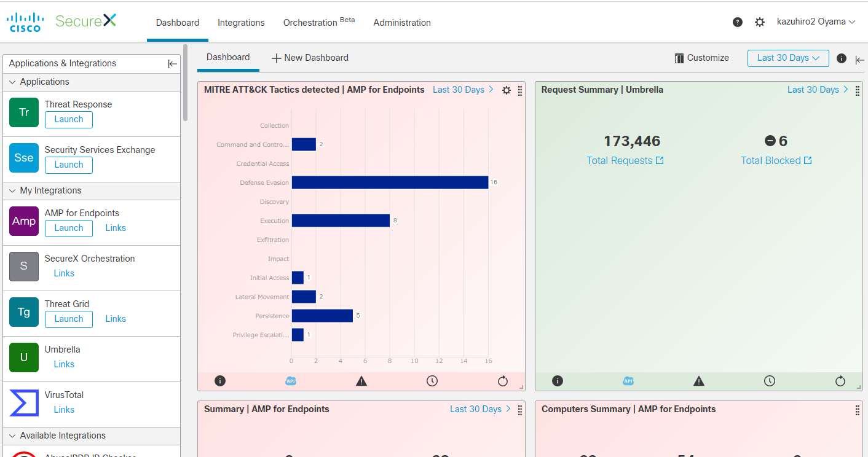
Task: Launch Threat Response
Action: click(69, 120)
